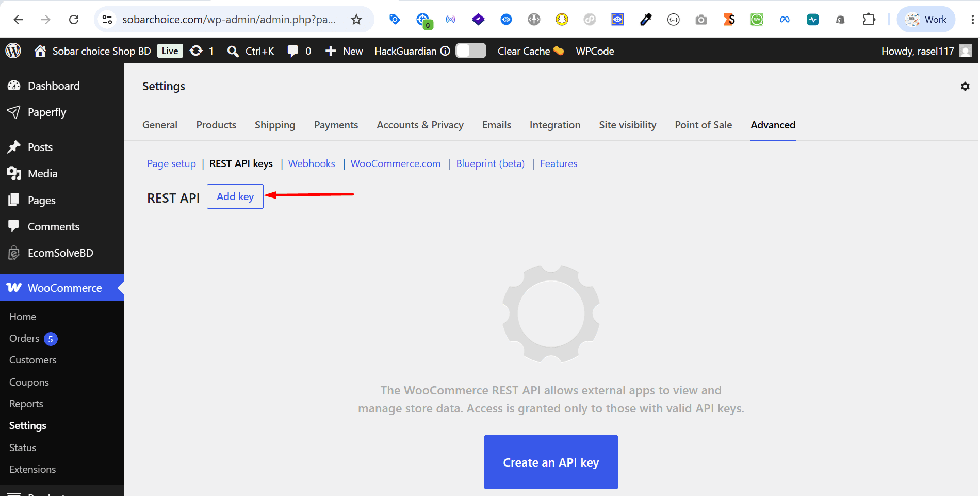This screenshot has width=980, height=496.
Task: Open WooCommerce Home submenu
Action: (x=23, y=317)
